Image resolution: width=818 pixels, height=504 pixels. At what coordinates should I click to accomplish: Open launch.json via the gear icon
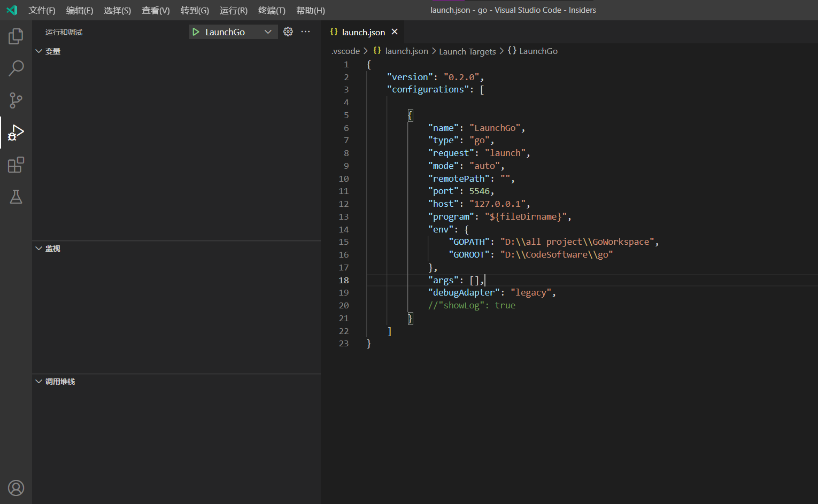pyautogui.click(x=288, y=32)
